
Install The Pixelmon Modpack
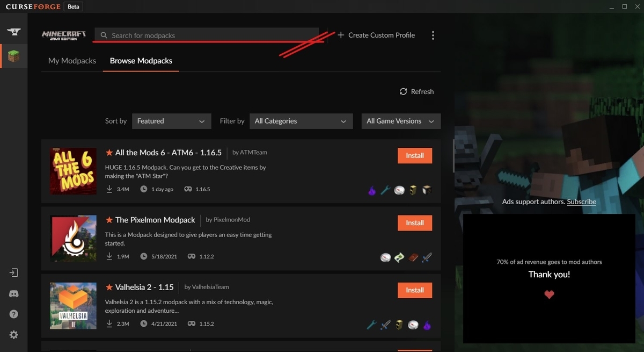415,222
